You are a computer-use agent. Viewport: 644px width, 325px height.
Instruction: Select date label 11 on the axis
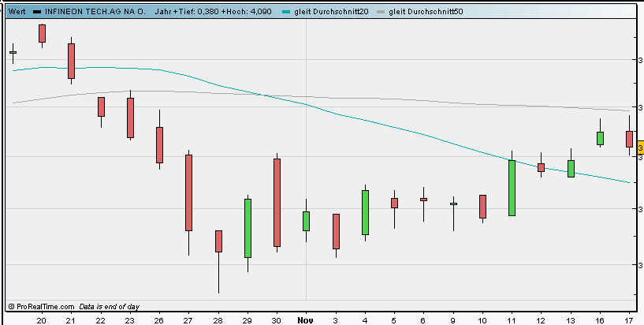tap(512, 320)
